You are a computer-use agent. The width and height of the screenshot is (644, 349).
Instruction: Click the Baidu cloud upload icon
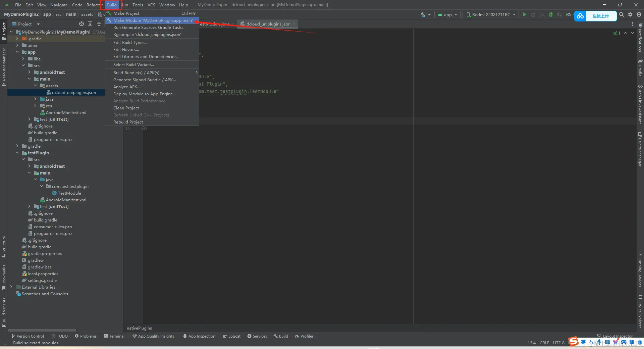click(x=580, y=16)
